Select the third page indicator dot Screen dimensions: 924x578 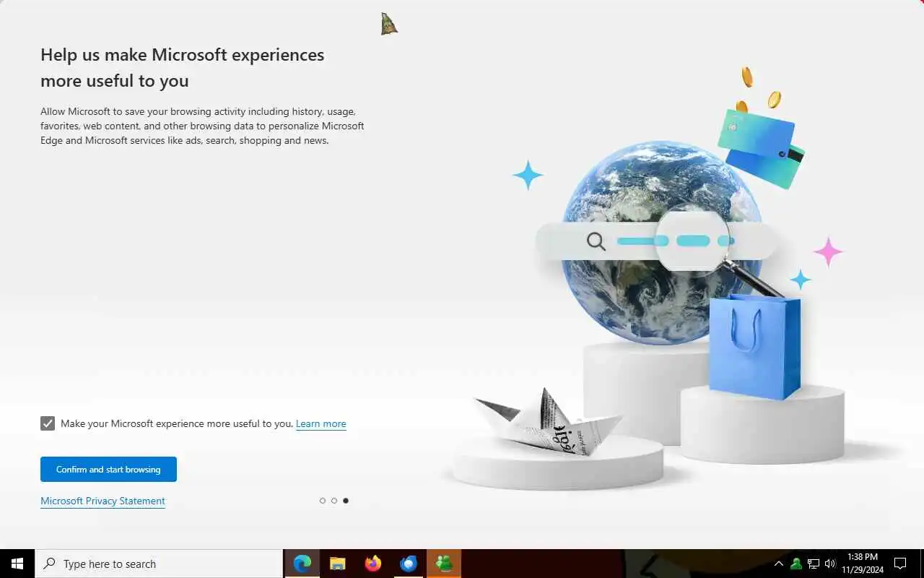tap(346, 501)
